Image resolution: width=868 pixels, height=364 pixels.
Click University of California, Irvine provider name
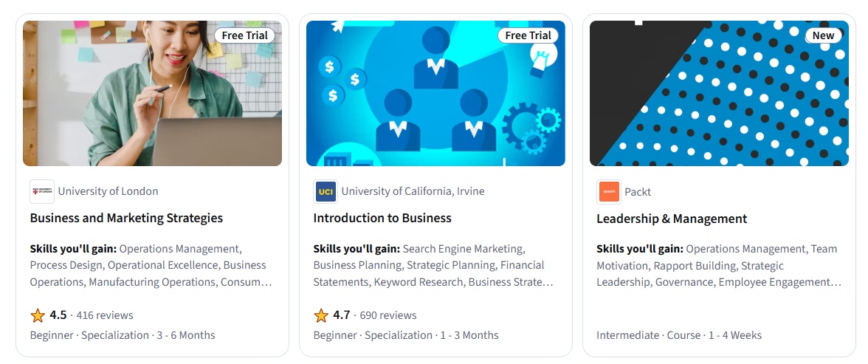coord(413,191)
